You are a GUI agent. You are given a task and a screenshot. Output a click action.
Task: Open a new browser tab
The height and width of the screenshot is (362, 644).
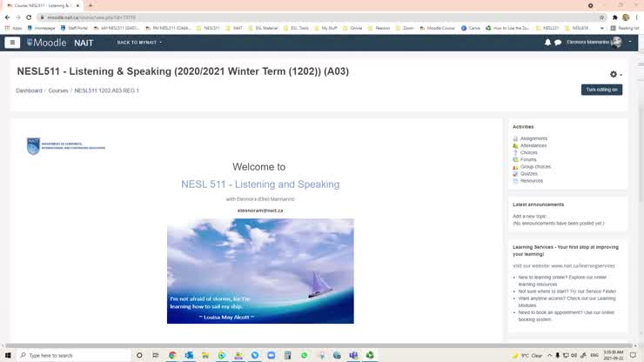[91, 5]
